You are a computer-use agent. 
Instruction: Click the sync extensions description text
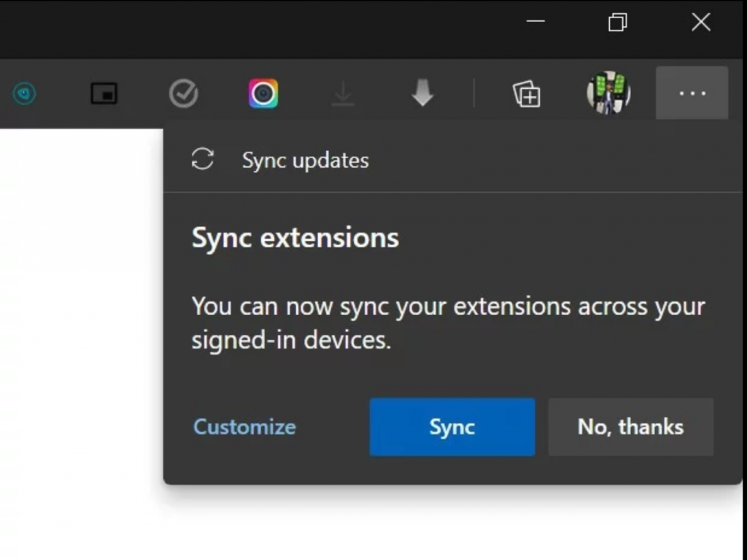click(447, 322)
